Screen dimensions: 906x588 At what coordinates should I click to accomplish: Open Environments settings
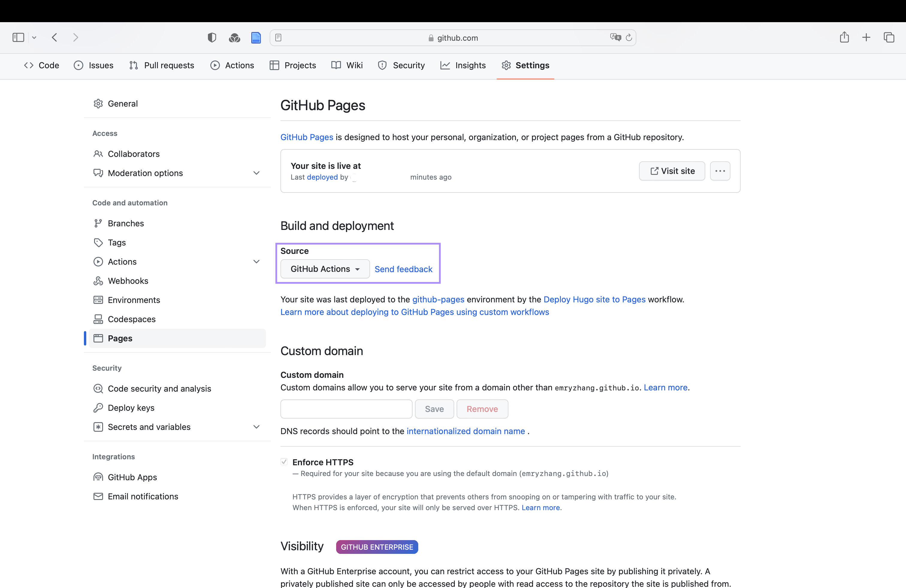tap(177, 300)
